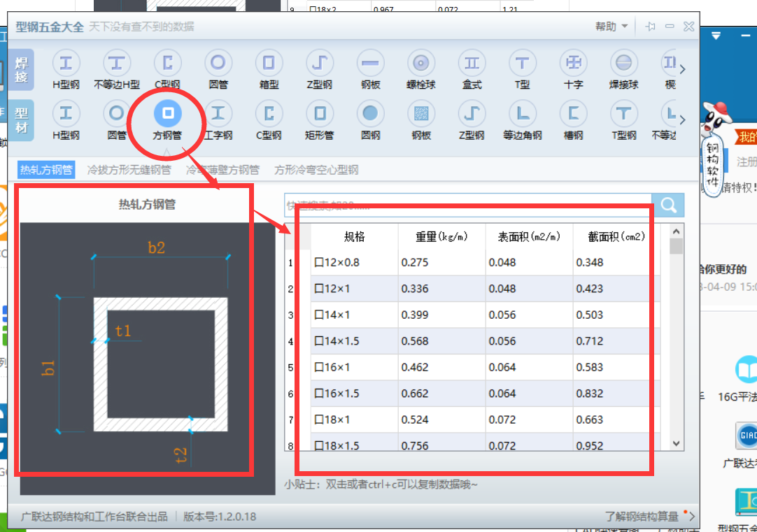
Task: Expand more section types in 型材 row
Action: click(682, 120)
